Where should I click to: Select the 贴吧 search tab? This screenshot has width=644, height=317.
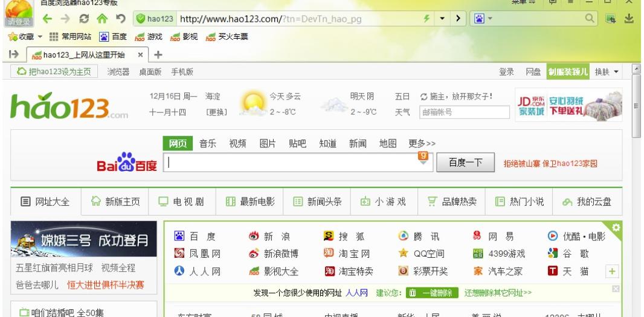(298, 143)
